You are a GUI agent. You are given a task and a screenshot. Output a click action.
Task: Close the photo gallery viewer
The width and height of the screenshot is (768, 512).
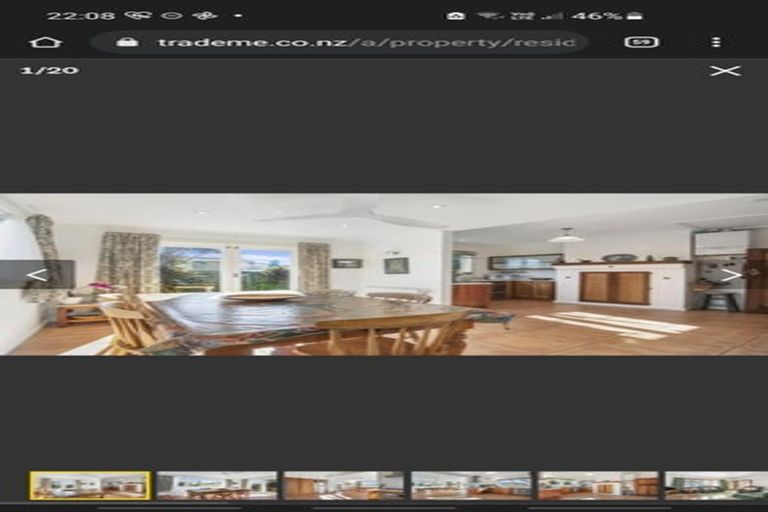click(x=725, y=71)
